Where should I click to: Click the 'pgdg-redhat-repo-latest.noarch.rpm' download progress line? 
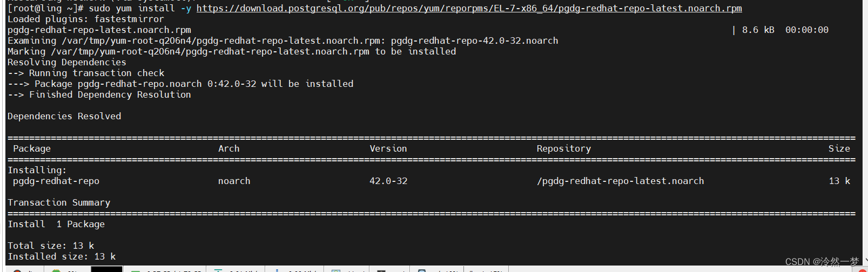418,30
